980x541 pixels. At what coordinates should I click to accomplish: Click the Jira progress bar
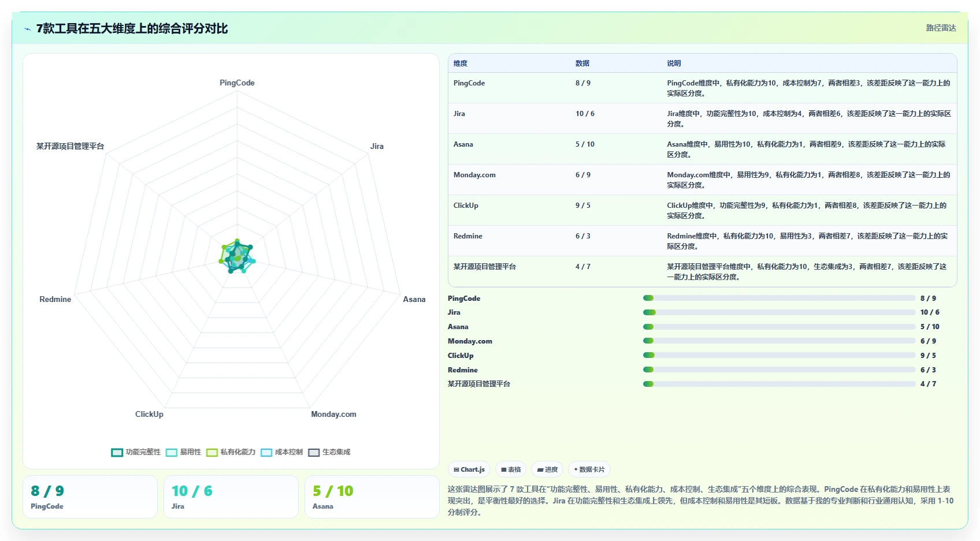pos(779,312)
